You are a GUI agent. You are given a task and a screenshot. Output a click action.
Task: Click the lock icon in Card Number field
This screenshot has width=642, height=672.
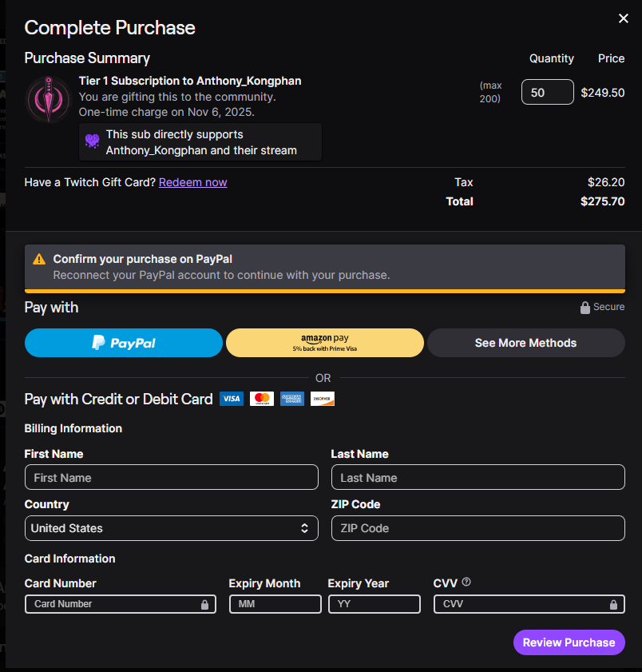204,604
